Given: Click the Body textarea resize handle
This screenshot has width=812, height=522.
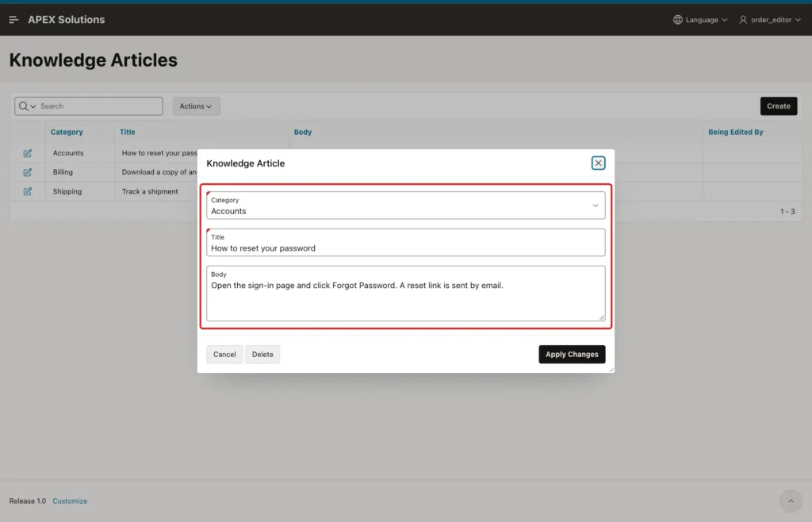Looking at the screenshot, I should pos(601,317).
